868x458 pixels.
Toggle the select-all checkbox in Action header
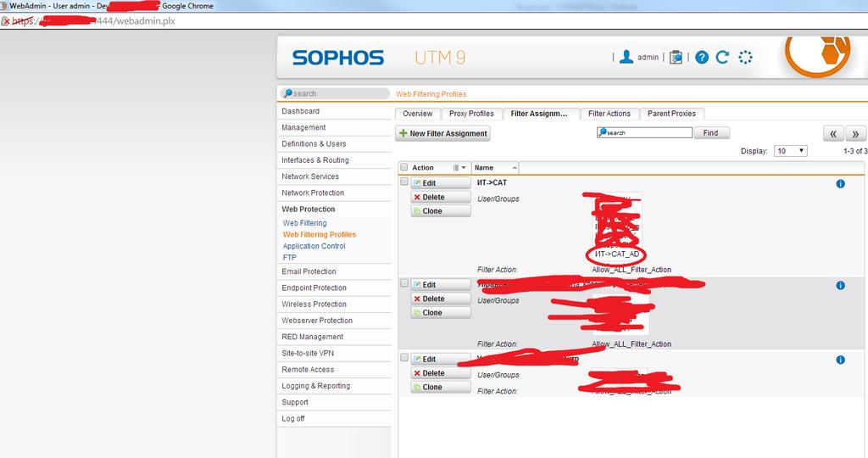(x=404, y=167)
